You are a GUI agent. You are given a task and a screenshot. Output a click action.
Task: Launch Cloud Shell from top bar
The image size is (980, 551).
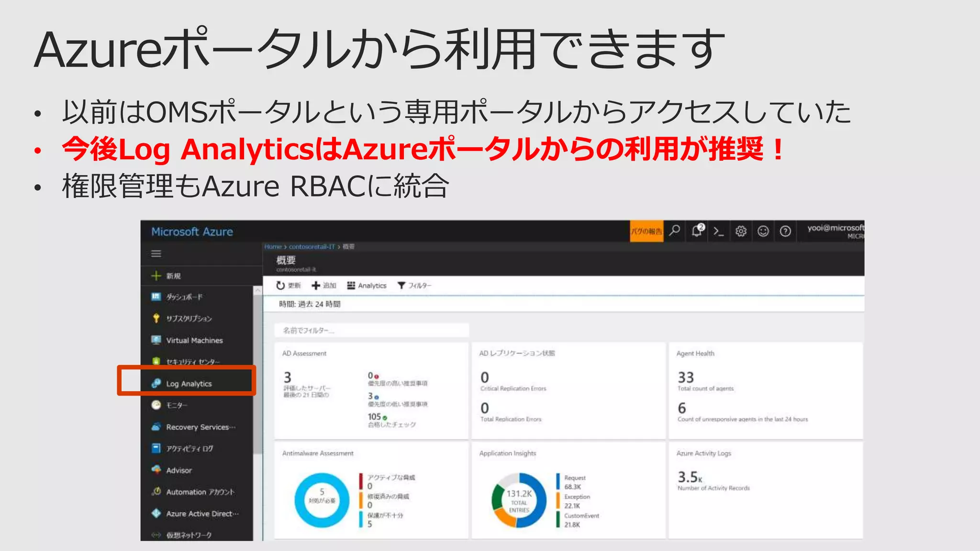[718, 231]
